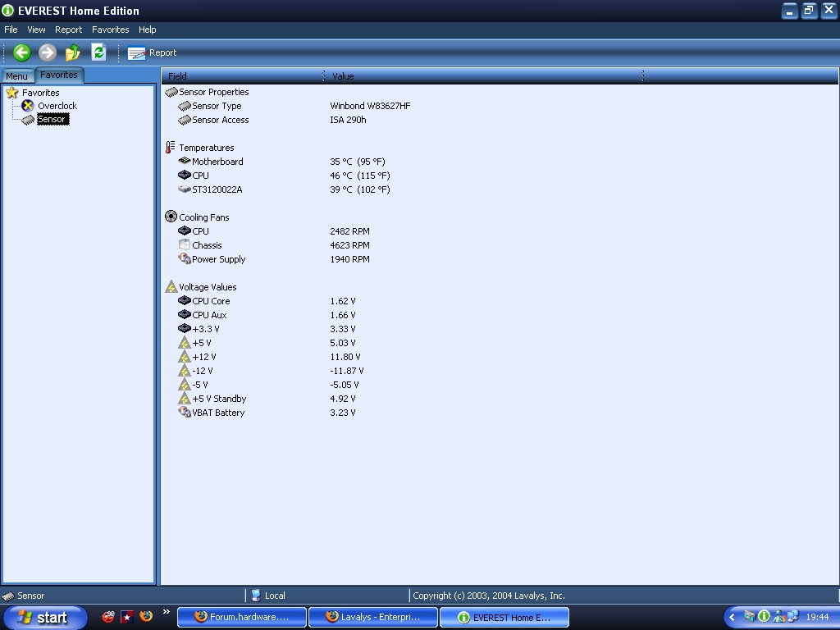Click the Value column header
Image resolution: width=840 pixels, height=630 pixels.
click(x=485, y=76)
